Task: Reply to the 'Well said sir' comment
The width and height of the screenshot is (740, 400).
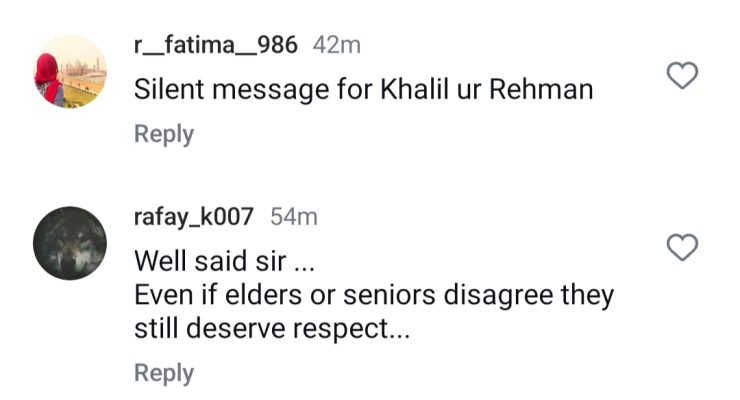Action: point(164,373)
